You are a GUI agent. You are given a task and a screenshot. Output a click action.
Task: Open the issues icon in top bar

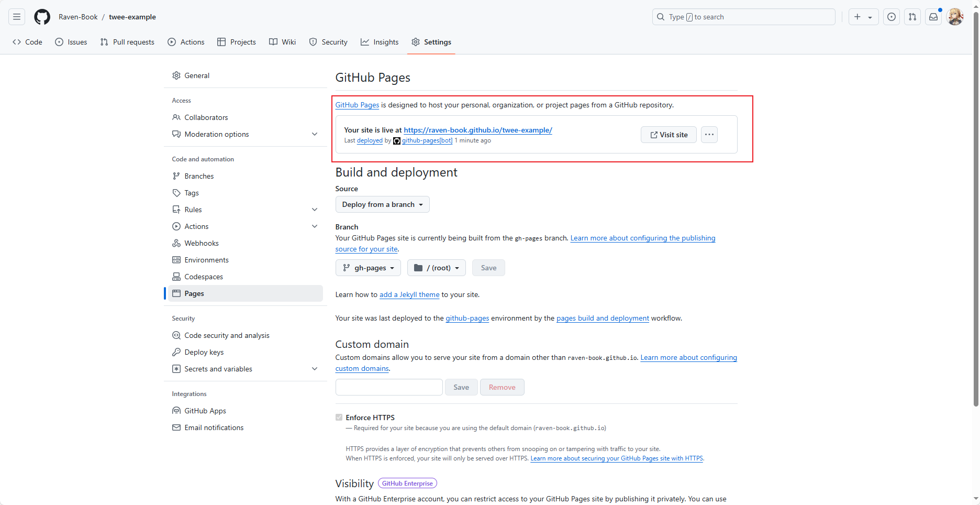[892, 17]
